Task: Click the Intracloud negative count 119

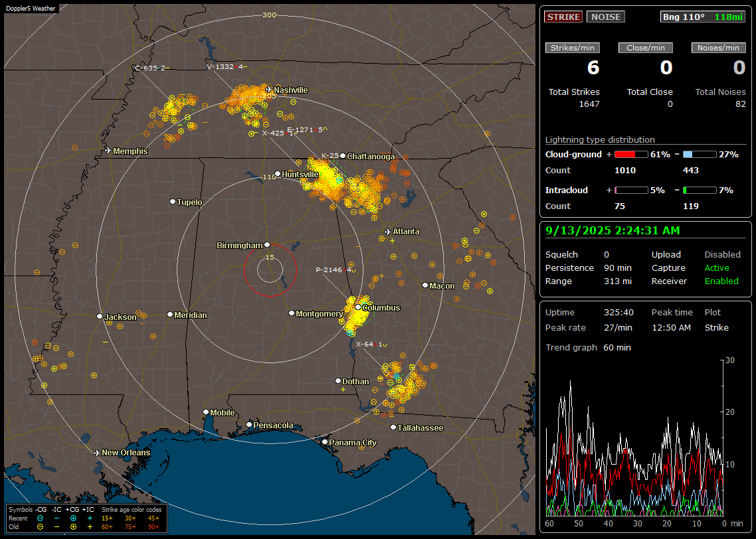Action: click(x=690, y=206)
